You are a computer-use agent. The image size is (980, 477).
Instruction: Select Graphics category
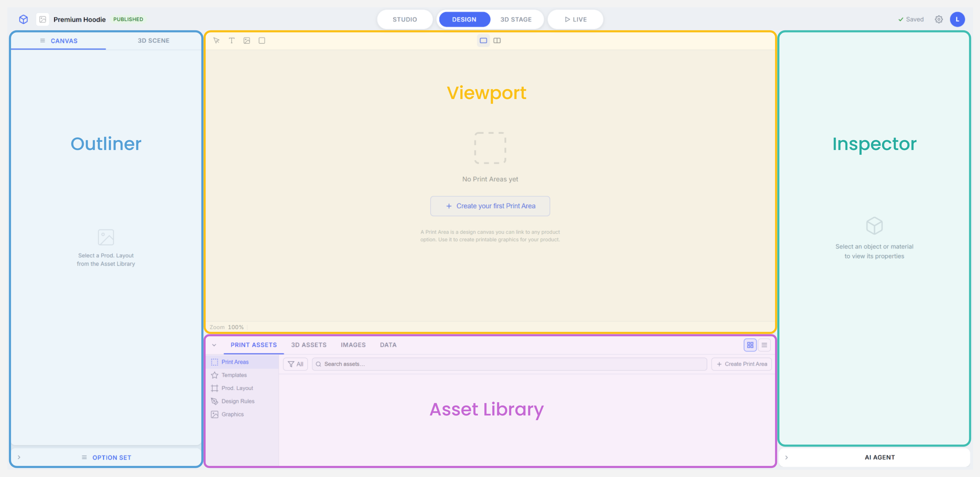242,414
